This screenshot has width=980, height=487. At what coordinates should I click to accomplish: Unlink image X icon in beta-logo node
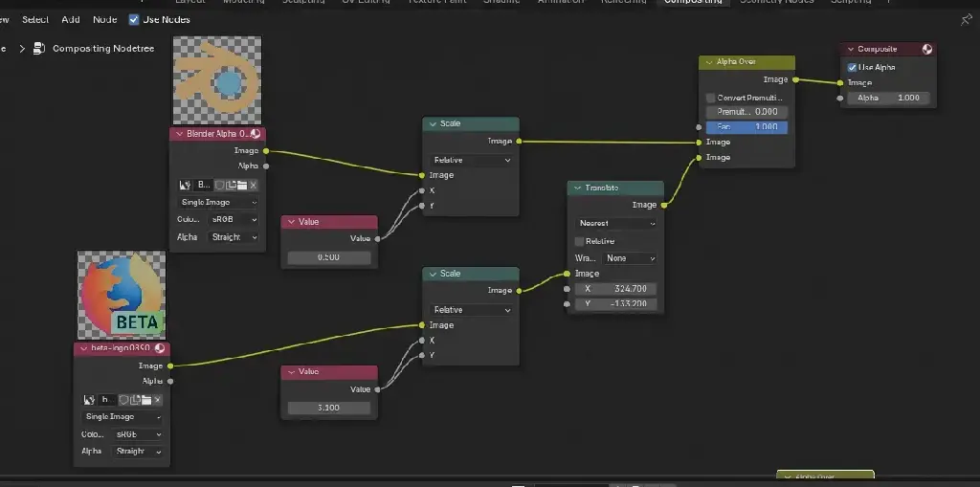[x=158, y=400]
